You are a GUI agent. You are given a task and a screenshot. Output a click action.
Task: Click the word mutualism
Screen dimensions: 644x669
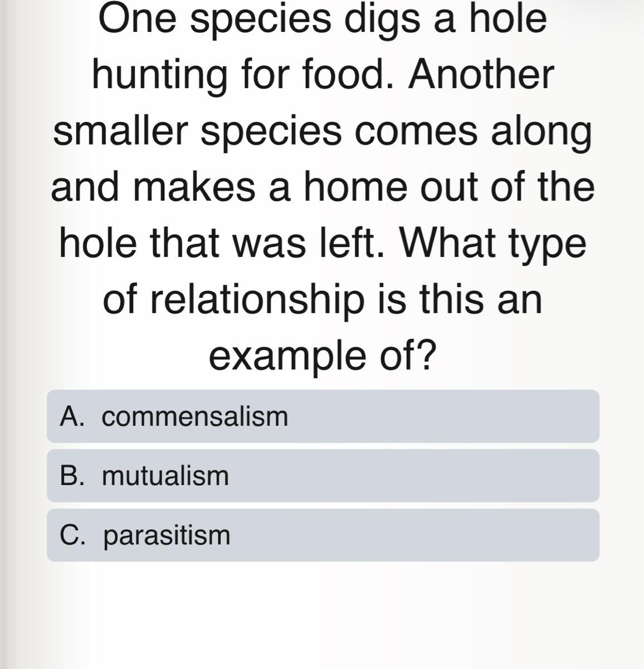[x=165, y=476]
